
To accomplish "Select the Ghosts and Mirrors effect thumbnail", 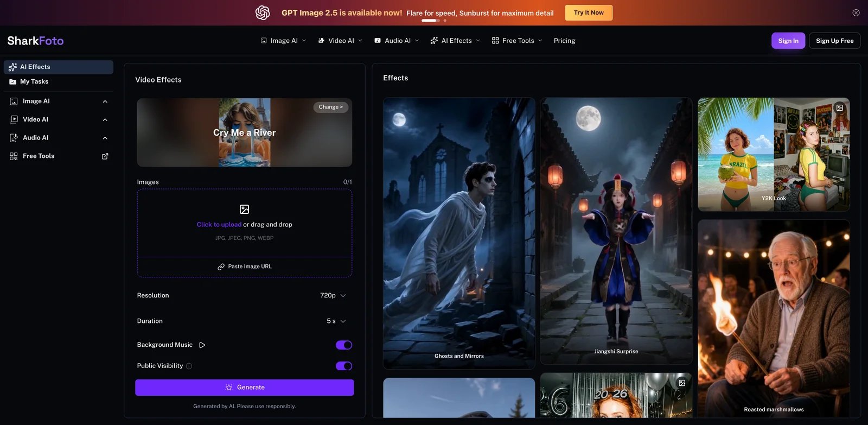I will (459, 233).
